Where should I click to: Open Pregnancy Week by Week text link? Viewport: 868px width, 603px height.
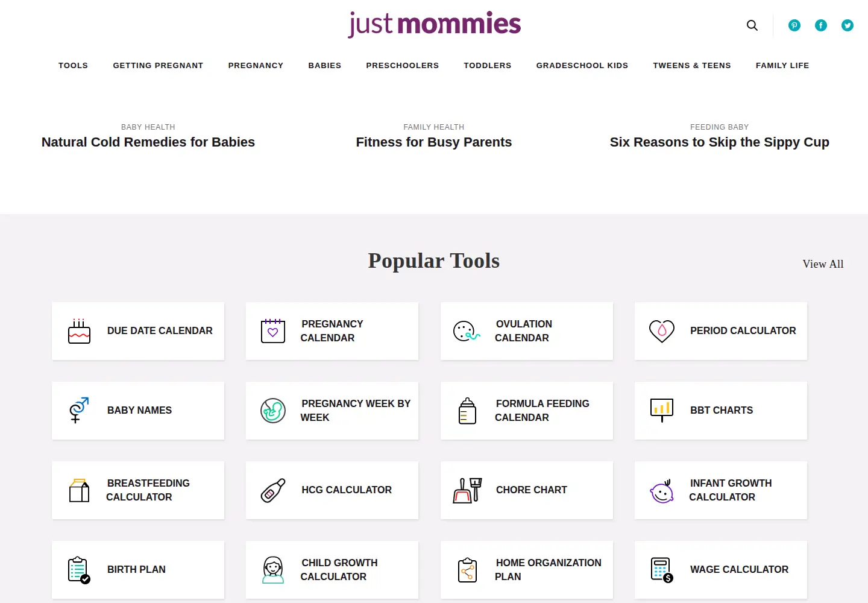click(x=356, y=411)
